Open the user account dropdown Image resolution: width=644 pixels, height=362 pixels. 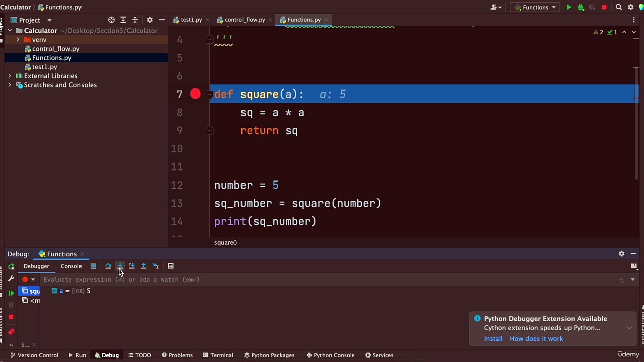point(496,7)
